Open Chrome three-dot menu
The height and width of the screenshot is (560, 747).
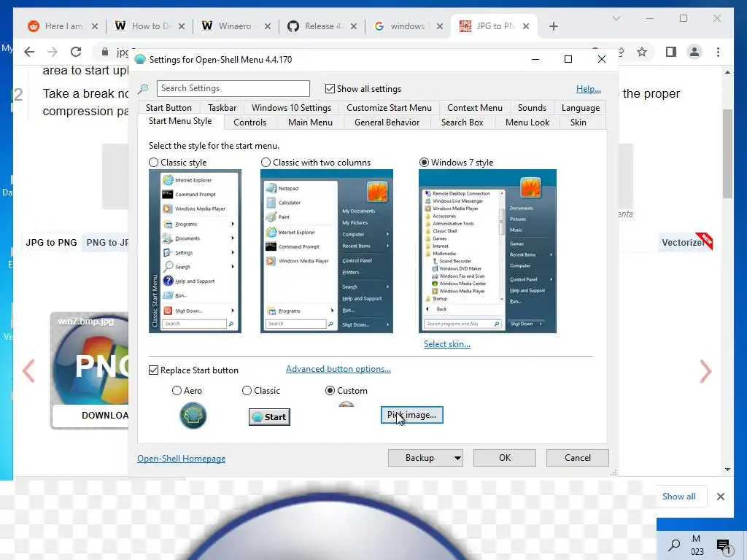(718, 52)
